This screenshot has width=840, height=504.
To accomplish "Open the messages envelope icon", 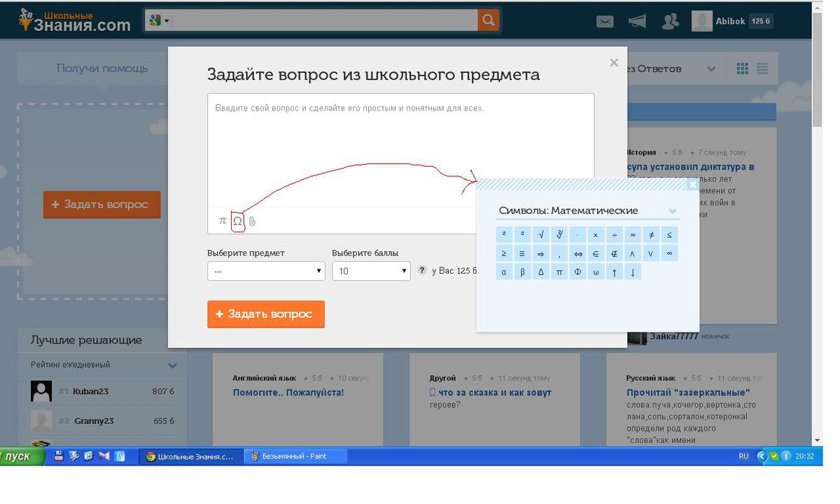I will [605, 22].
